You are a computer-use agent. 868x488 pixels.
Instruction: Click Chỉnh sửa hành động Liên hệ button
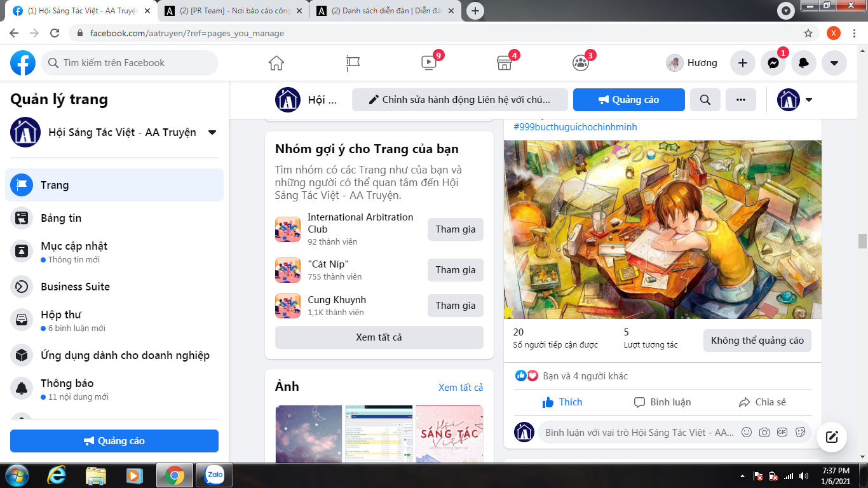point(460,100)
